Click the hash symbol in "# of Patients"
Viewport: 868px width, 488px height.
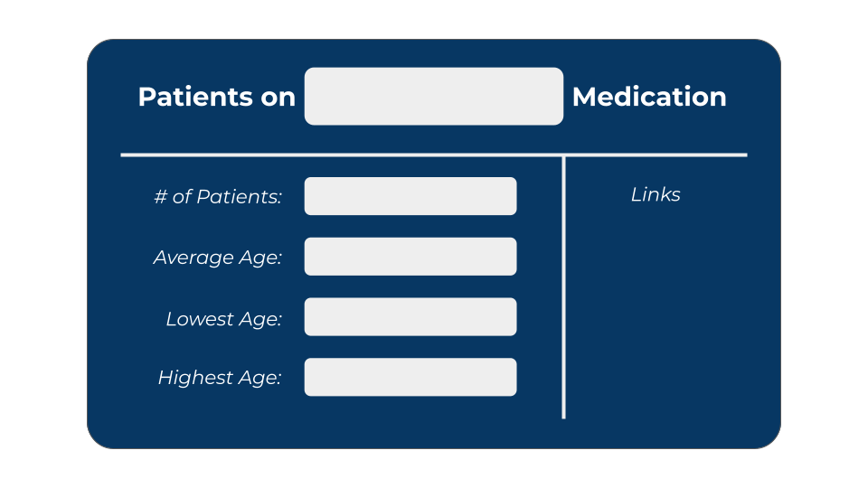161,196
